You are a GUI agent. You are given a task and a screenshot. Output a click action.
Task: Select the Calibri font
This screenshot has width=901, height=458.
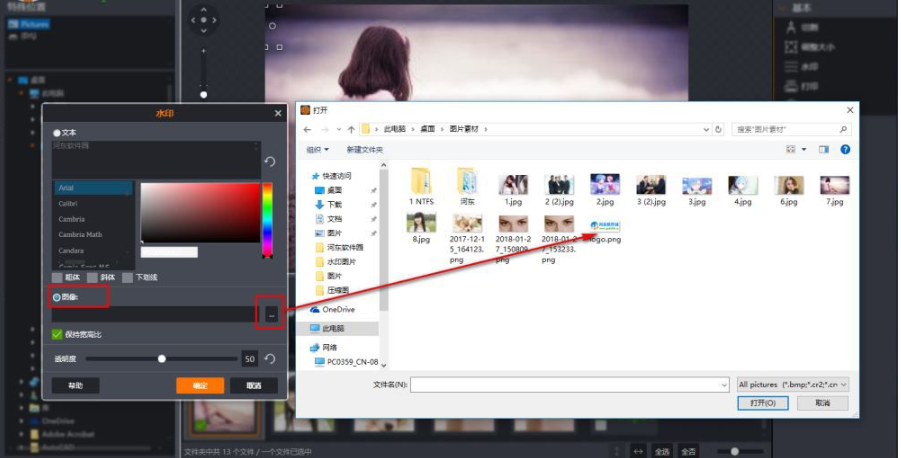point(67,203)
